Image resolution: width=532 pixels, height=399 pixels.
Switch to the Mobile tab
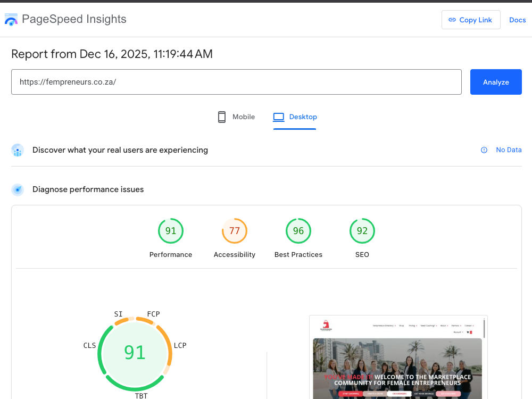(237, 117)
